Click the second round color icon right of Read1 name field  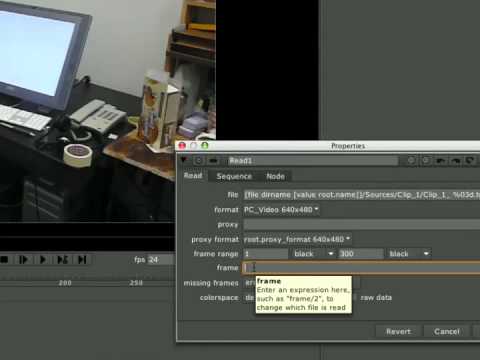point(426,161)
